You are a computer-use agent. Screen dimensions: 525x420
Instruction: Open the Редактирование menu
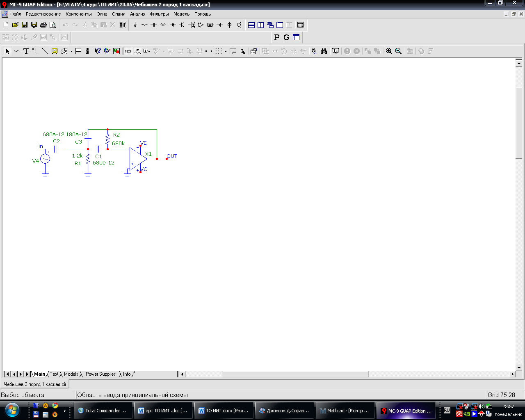coord(43,14)
